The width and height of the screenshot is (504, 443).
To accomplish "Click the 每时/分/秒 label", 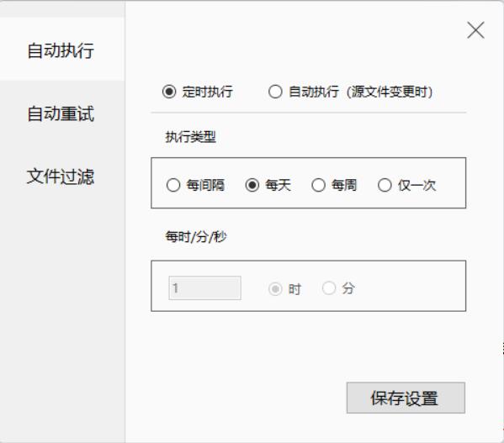I will click(196, 237).
